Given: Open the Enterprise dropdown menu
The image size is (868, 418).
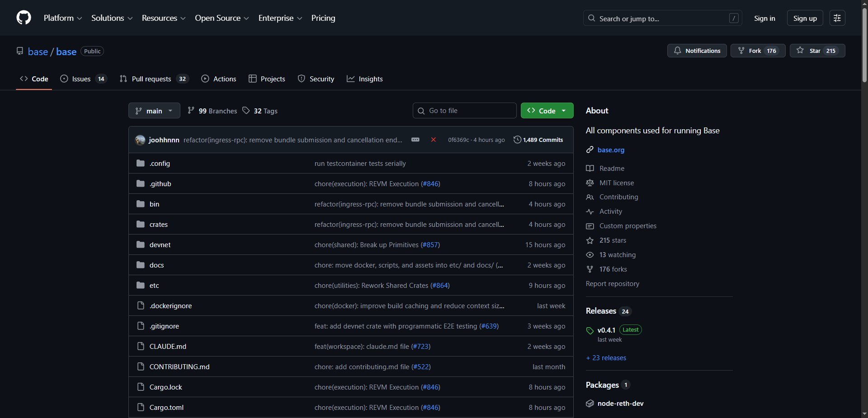Looking at the screenshot, I should (x=280, y=18).
